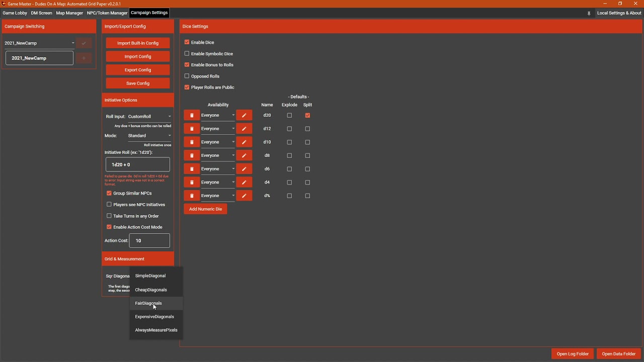Uncheck the d20 Split default checkbox
Image resolution: width=644 pixels, height=362 pixels.
[307, 115]
